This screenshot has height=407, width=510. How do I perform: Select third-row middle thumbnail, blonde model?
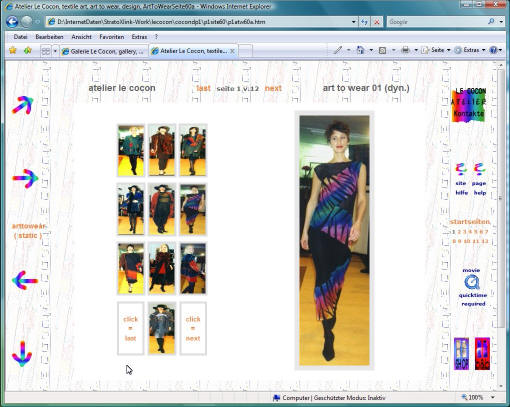pos(162,269)
